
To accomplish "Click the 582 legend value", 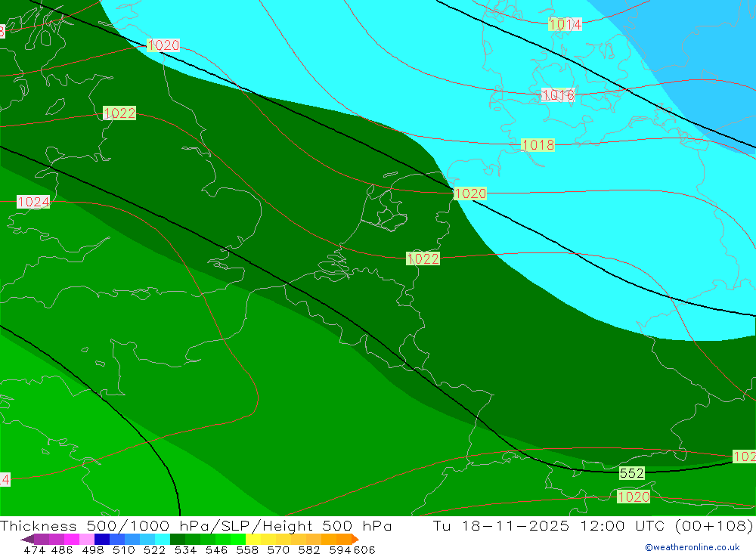I will (309, 549).
